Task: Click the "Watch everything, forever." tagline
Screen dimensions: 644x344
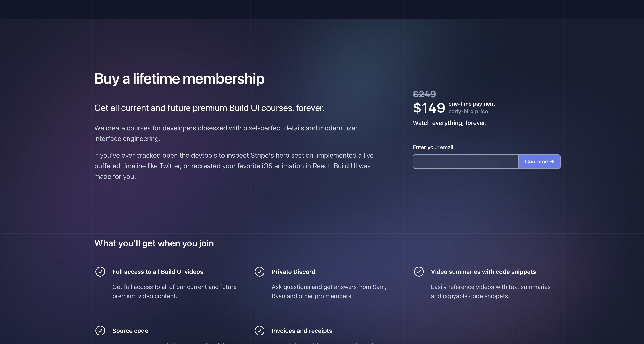Action: pyautogui.click(x=450, y=123)
